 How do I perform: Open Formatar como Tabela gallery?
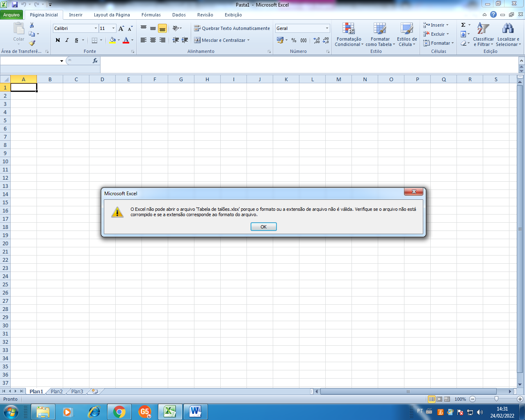tap(380, 35)
